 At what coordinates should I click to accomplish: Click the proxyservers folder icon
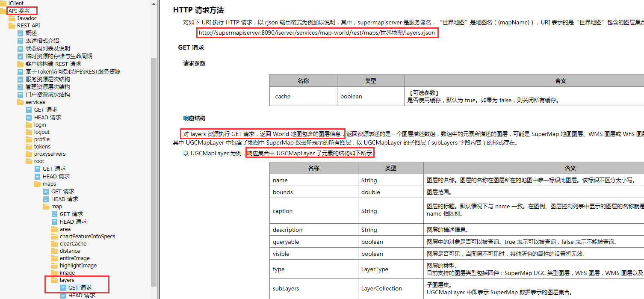tap(29, 154)
